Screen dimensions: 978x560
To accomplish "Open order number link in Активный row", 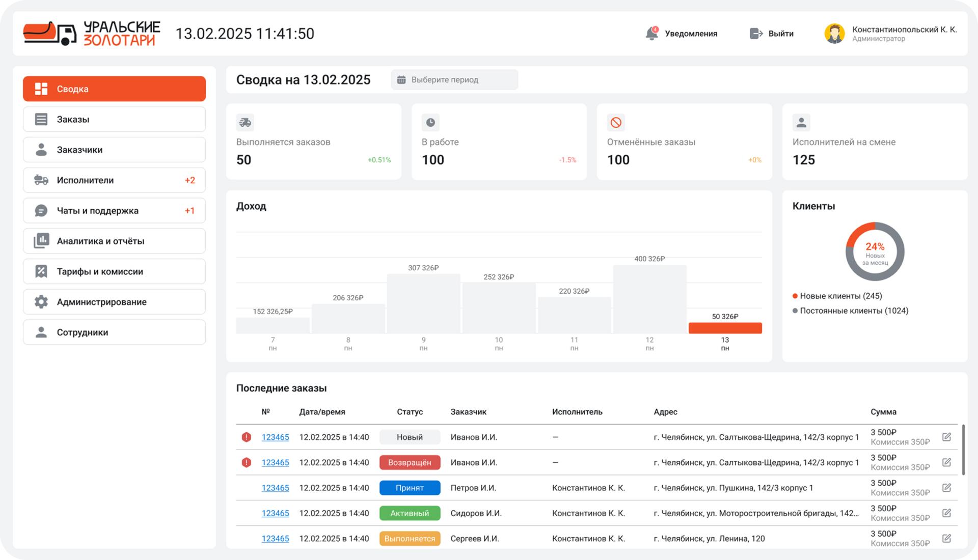I will (275, 513).
